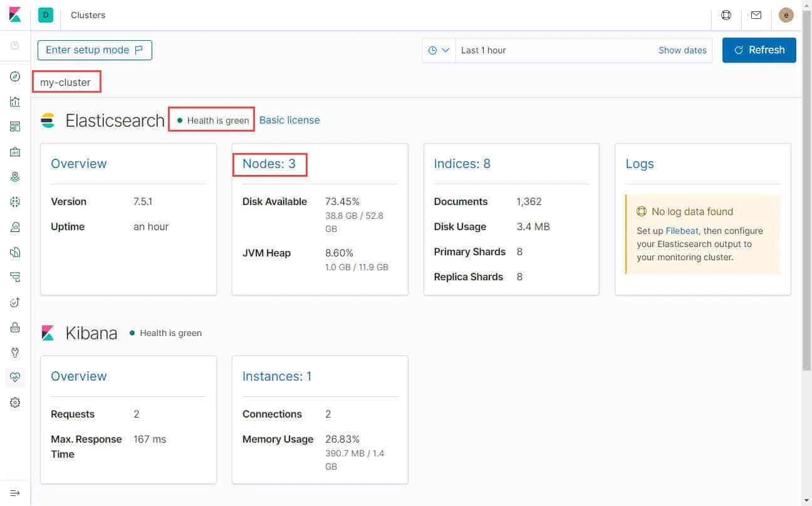
Task: Open the Maps app
Action: click(15, 176)
